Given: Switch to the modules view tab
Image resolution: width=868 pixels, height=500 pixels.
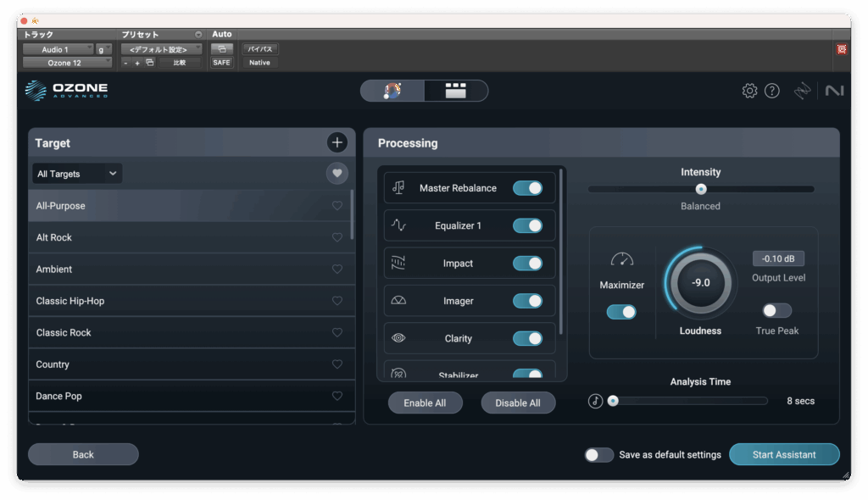Looking at the screenshot, I should pos(456,91).
